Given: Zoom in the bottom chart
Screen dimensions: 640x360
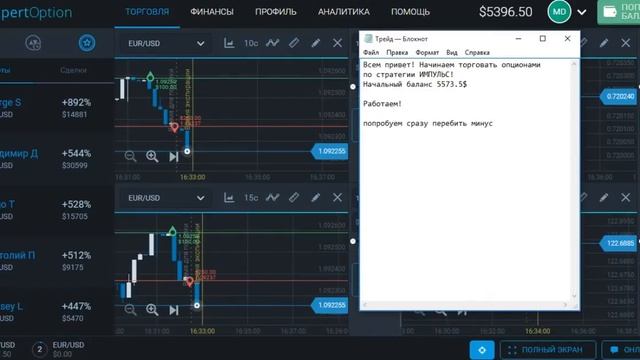Looking at the screenshot, I should click(x=152, y=310).
